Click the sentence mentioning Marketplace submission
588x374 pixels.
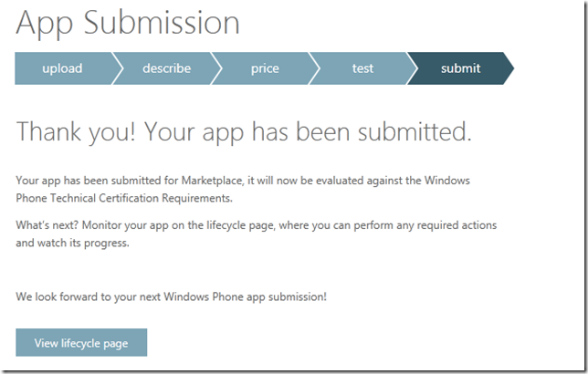pyautogui.click(x=243, y=189)
